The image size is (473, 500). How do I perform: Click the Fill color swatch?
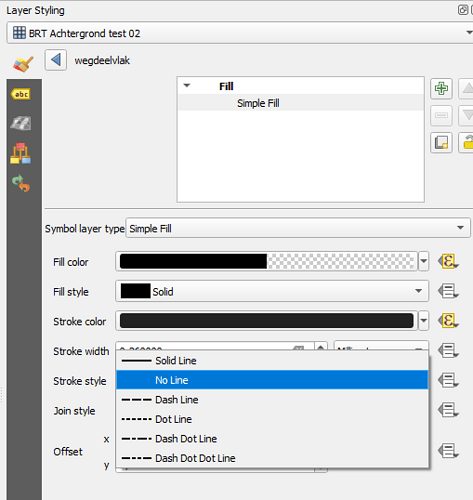(267, 261)
